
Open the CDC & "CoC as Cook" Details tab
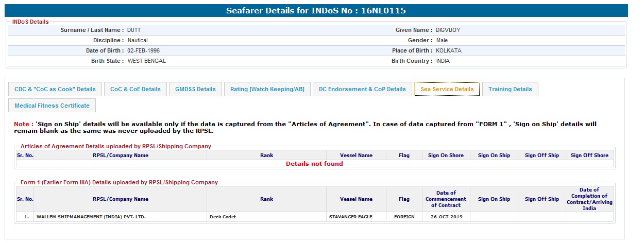[x=55, y=89]
